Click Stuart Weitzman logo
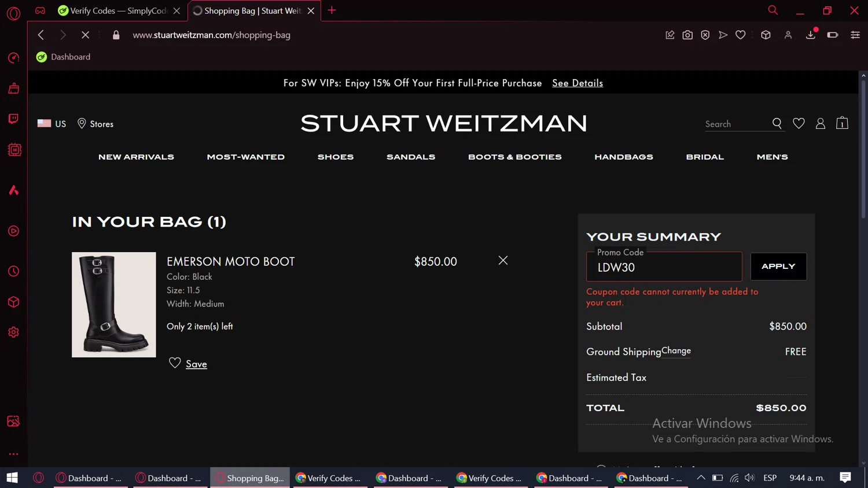 (444, 123)
